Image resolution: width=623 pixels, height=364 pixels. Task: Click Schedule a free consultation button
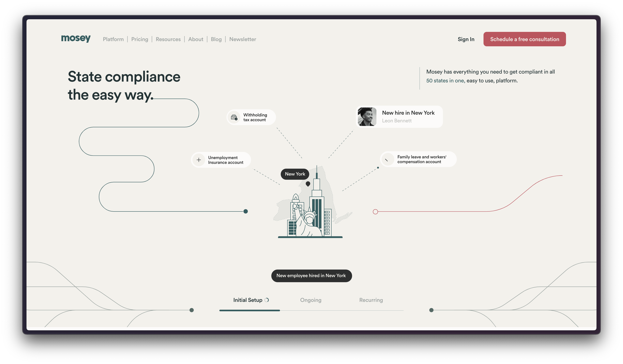[x=524, y=39]
